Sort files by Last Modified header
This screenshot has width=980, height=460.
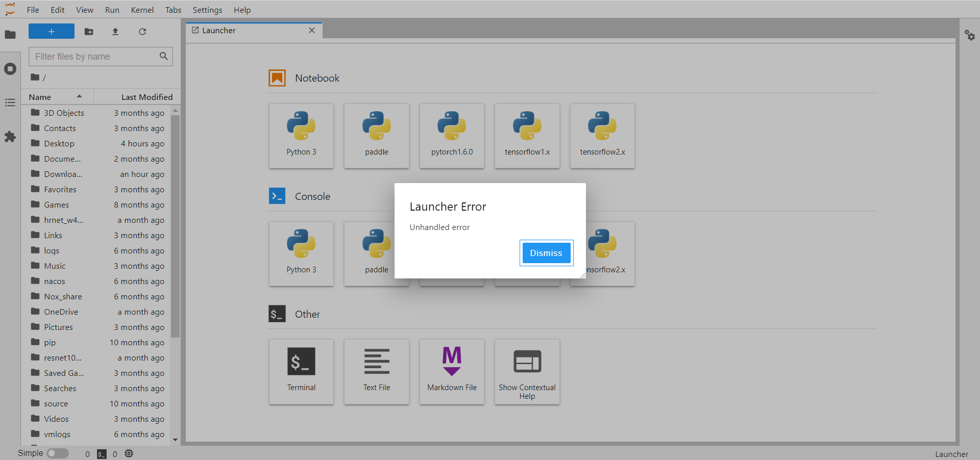pos(137,97)
